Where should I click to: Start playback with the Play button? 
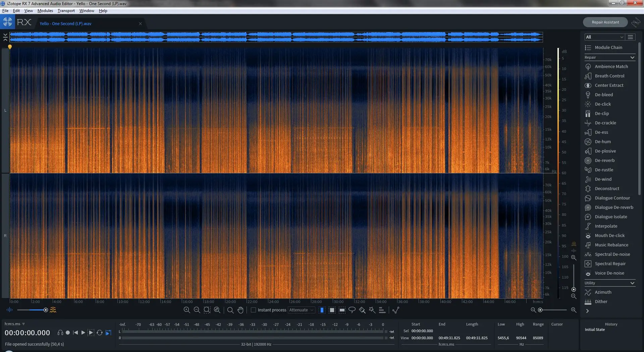point(83,333)
